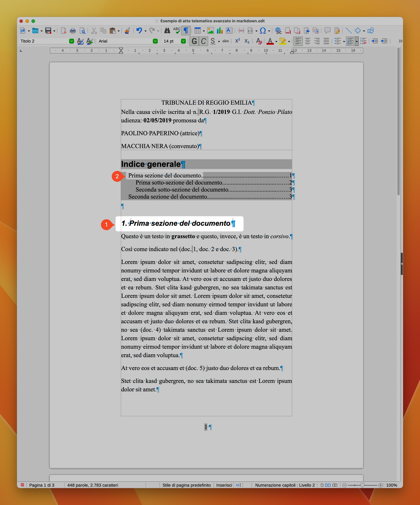This screenshot has height=505, width=420.
Task: Click Stile di pagina predefinito in status bar
Action: pos(187,485)
